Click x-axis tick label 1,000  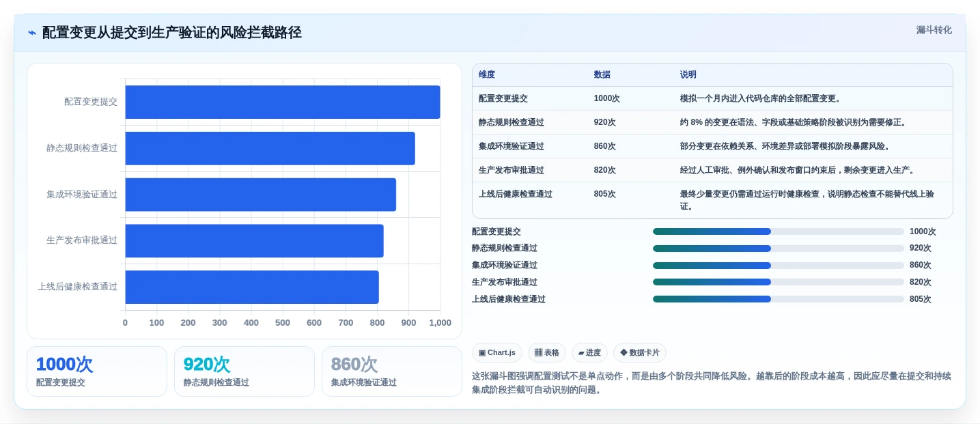pos(440,323)
